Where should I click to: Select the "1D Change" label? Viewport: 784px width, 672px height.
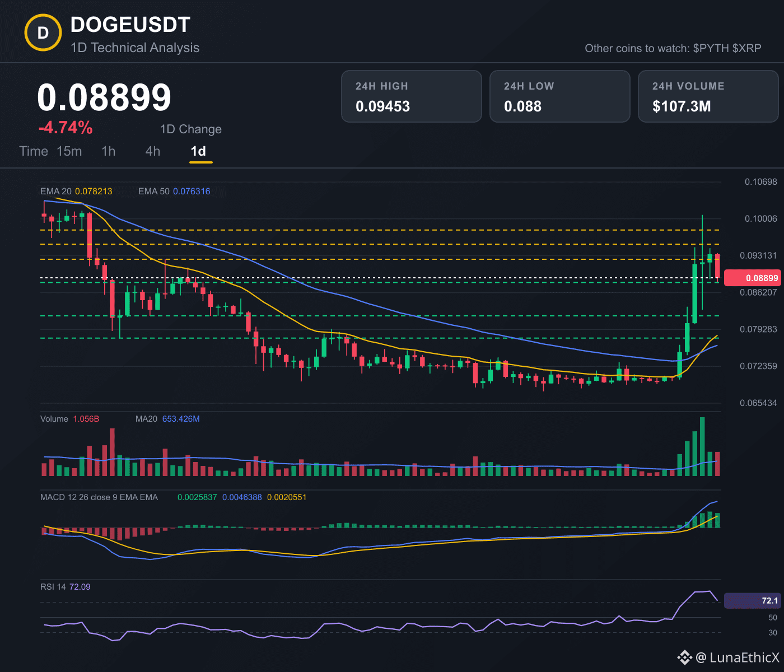191,129
